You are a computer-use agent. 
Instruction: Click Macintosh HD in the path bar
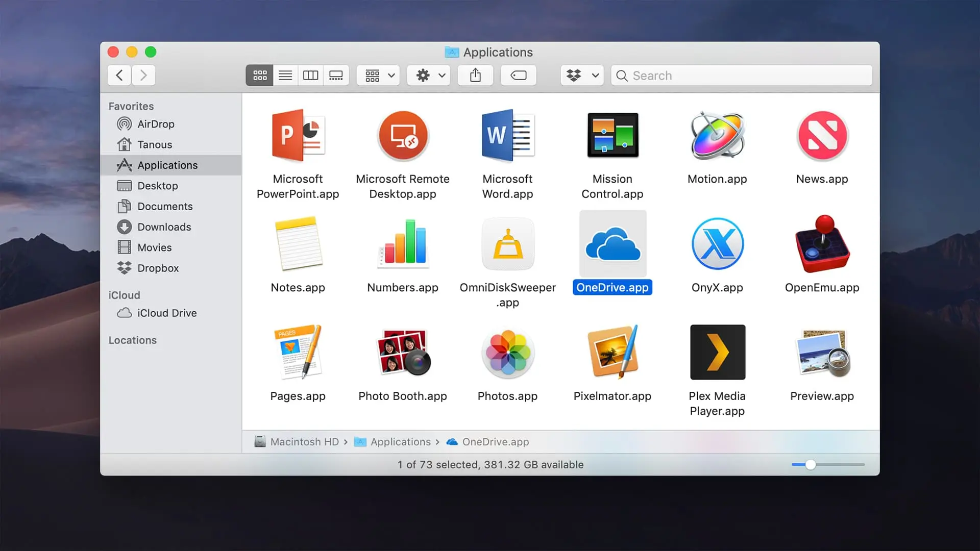tap(304, 442)
